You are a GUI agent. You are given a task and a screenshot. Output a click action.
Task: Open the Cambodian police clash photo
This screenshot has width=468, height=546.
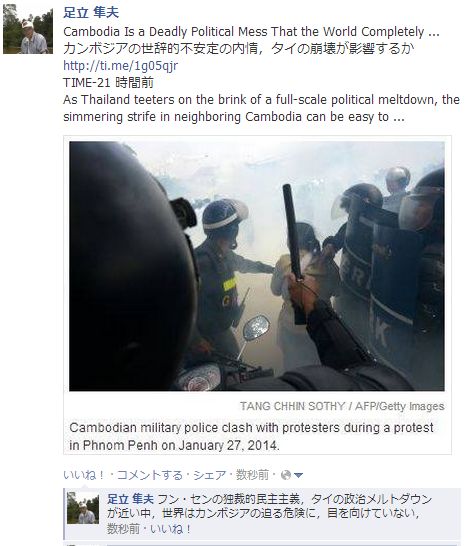click(x=257, y=266)
